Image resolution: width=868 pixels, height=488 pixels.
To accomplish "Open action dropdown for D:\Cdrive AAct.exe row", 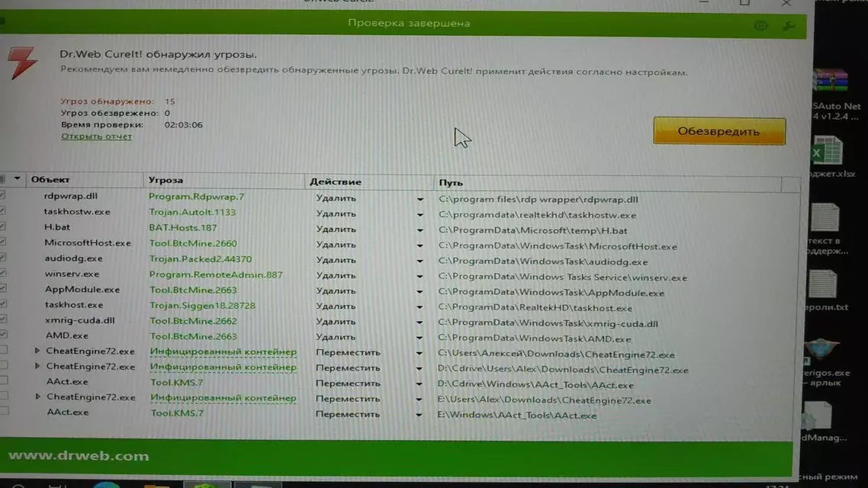I will pyautogui.click(x=419, y=384).
